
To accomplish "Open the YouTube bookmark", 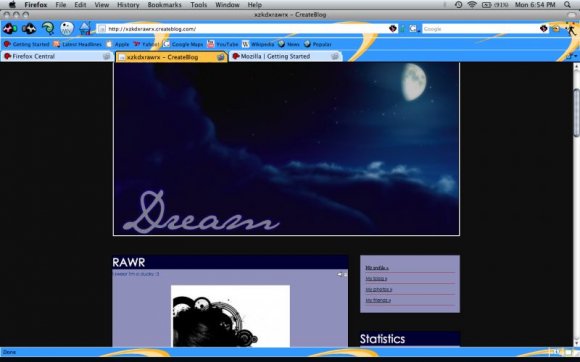I will [x=222, y=44].
